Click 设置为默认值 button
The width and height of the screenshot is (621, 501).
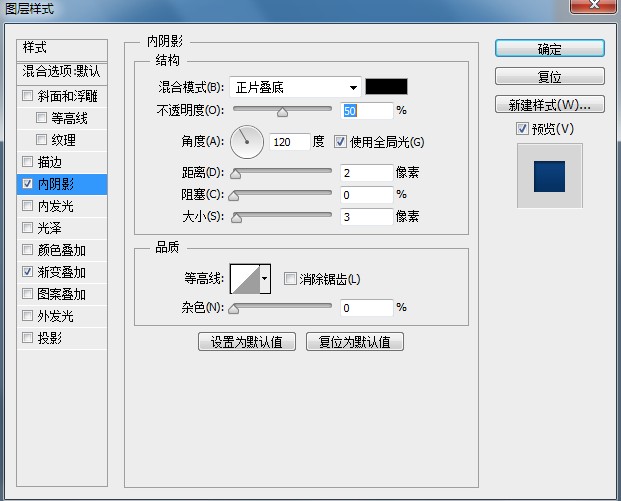pos(247,341)
